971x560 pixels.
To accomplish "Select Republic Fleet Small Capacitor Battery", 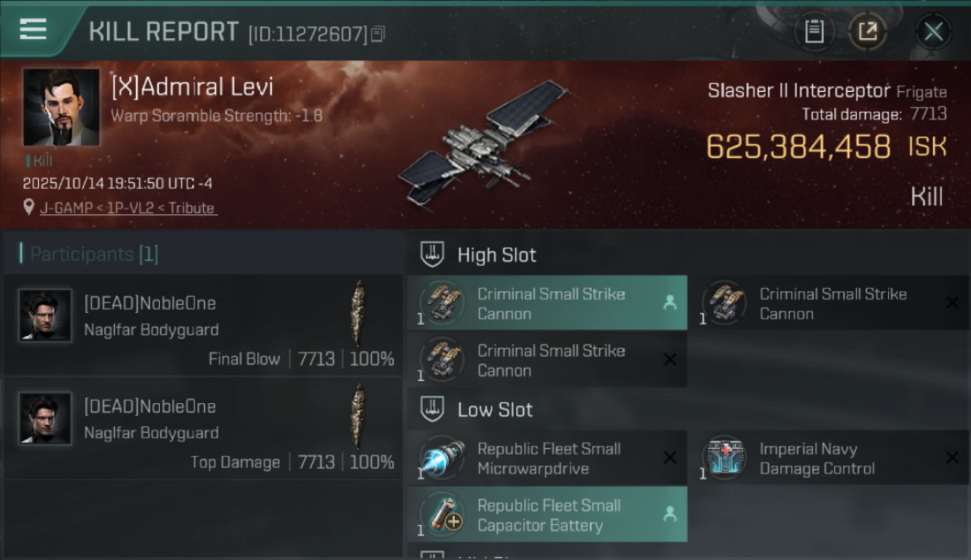I will tap(547, 514).
